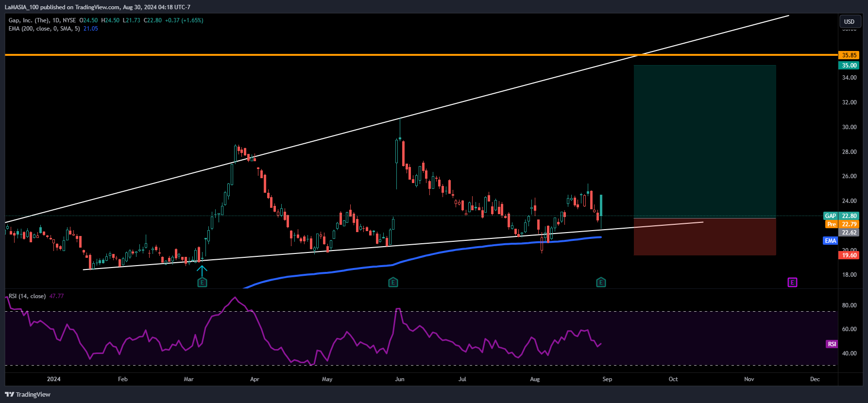
Task: Click the cyan up arrow near March
Action: pyautogui.click(x=202, y=270)
